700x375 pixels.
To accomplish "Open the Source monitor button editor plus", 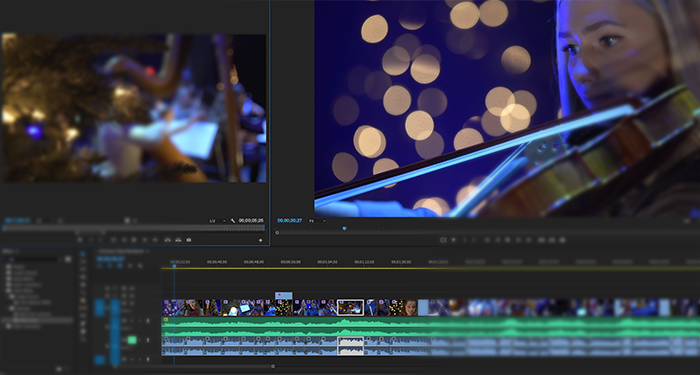I will click(261, 240).
